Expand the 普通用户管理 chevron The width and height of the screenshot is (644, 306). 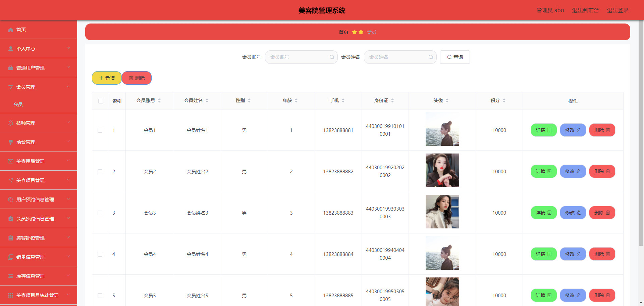(x=68, y=68)
